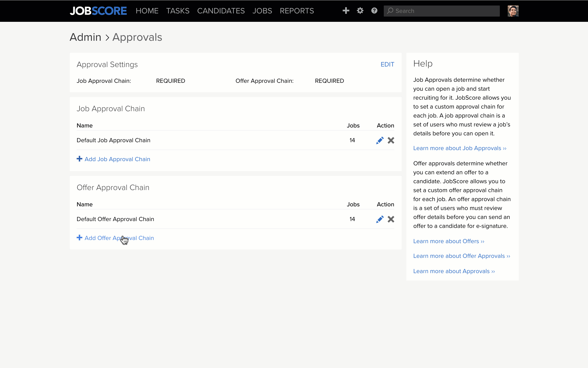Image resolution: width=588 pixels, height=368 pixels.
Task: Click the plus icon beside Add Offer Approval Chain
Action: pos(79,238)
